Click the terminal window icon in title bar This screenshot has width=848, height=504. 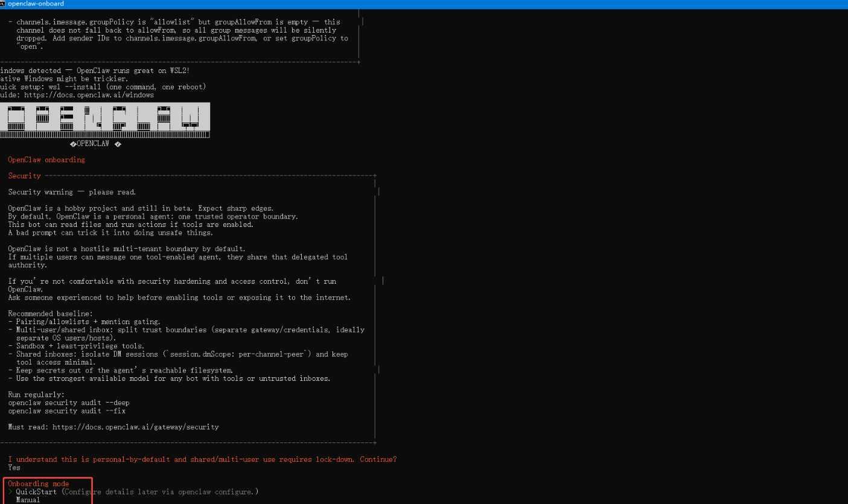pyautogui.click(x=3, y=4)
